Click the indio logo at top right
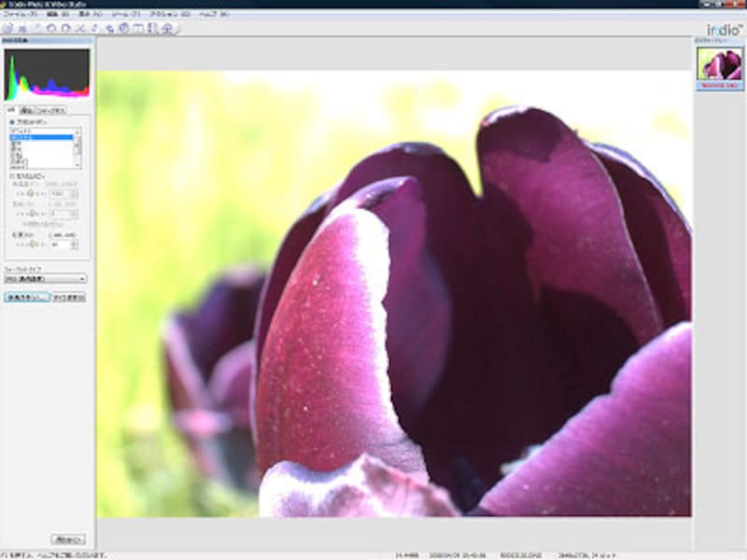The width and height of the screenshot is (747, 560). pyautogui.click(x=725, y=30)
